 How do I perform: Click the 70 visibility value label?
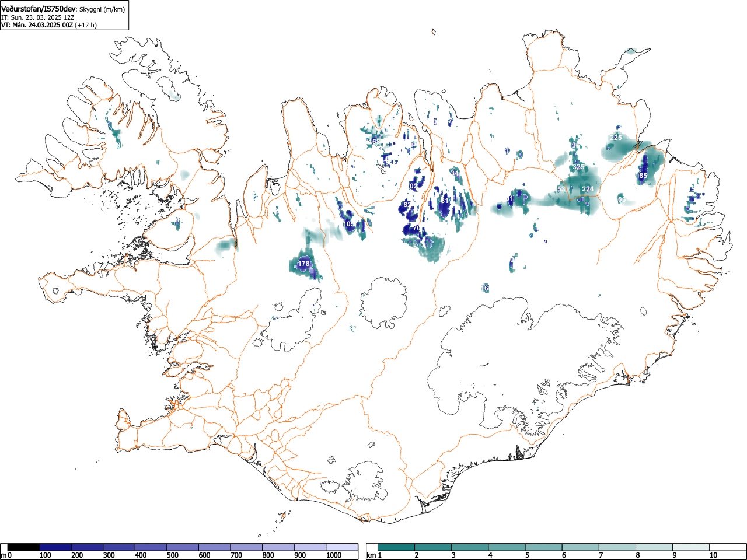(x=416, y=229)
